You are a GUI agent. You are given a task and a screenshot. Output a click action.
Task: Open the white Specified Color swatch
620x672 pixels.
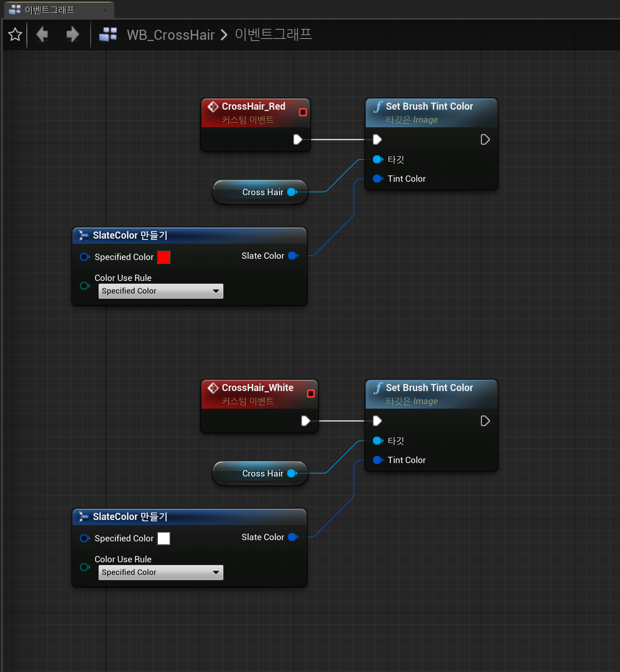click(x=164, y=538)
